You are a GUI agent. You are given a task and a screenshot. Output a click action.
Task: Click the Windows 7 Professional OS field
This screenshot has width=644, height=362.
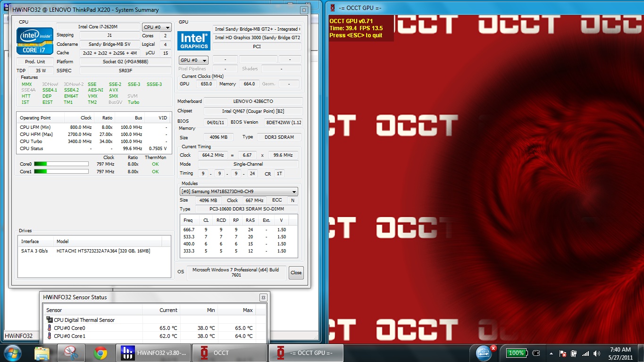[236, 272]
